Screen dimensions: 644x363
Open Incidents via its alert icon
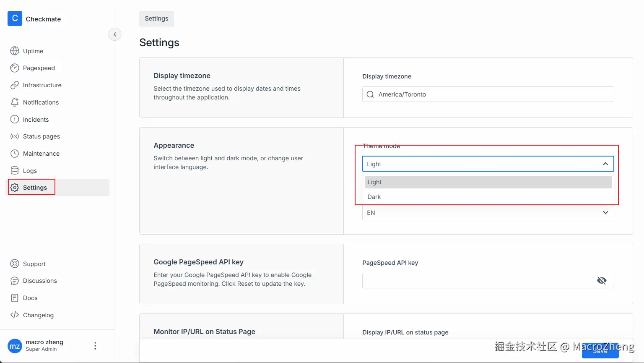15,120
